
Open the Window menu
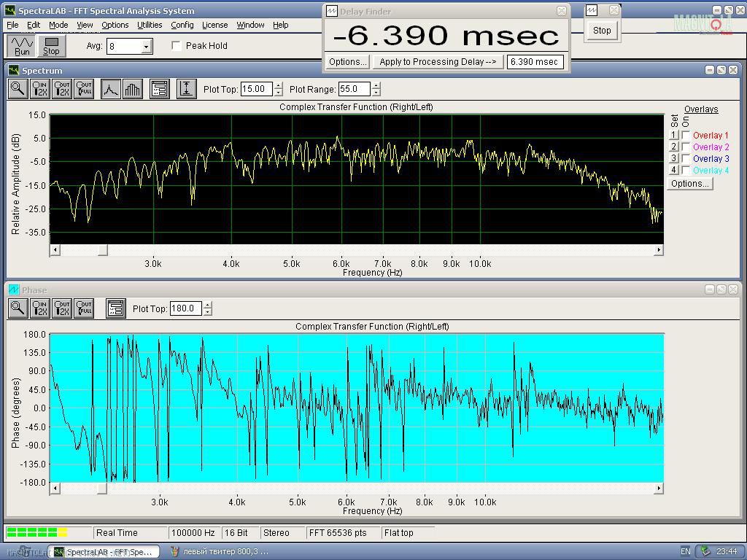(x=250, y=25)
